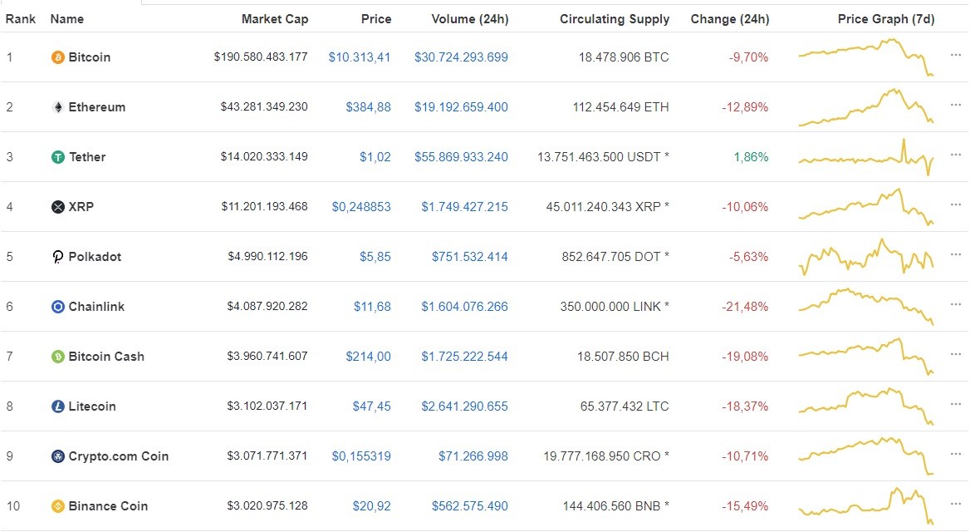Click Litecoin's yellow sparkline chart
980x532 pixels.
866,404
